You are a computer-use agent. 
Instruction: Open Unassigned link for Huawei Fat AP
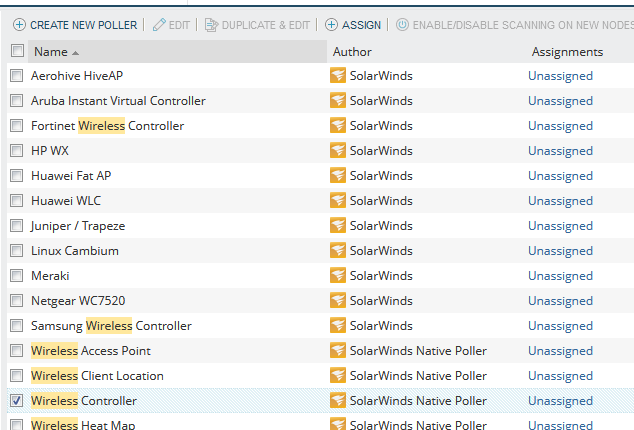point(560,176)
